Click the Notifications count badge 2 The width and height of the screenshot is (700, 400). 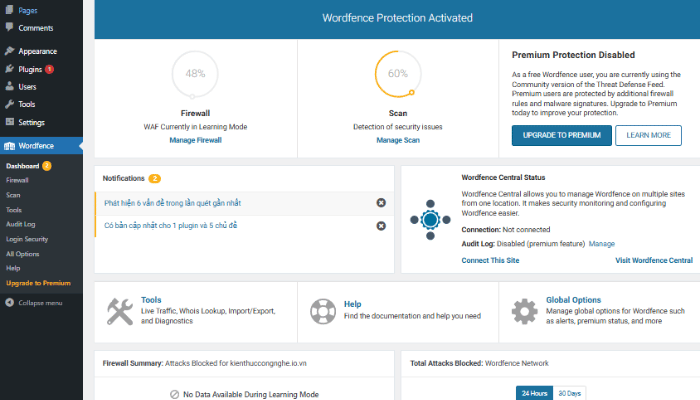(x=154, y=179)
